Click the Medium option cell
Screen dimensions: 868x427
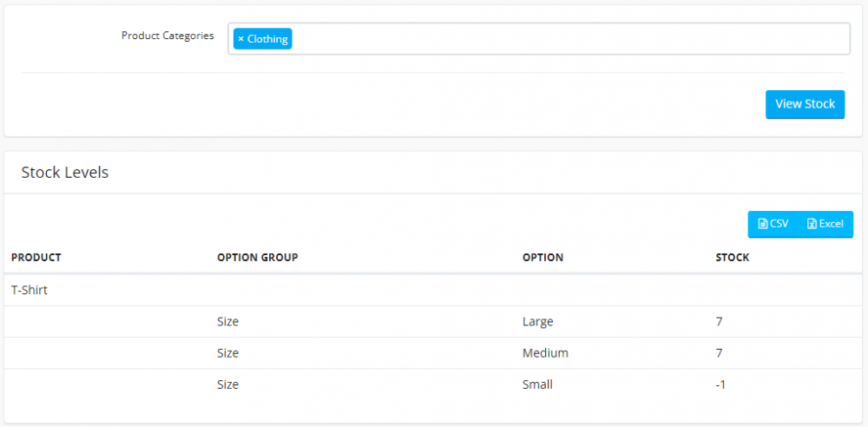tap(545, 353)
